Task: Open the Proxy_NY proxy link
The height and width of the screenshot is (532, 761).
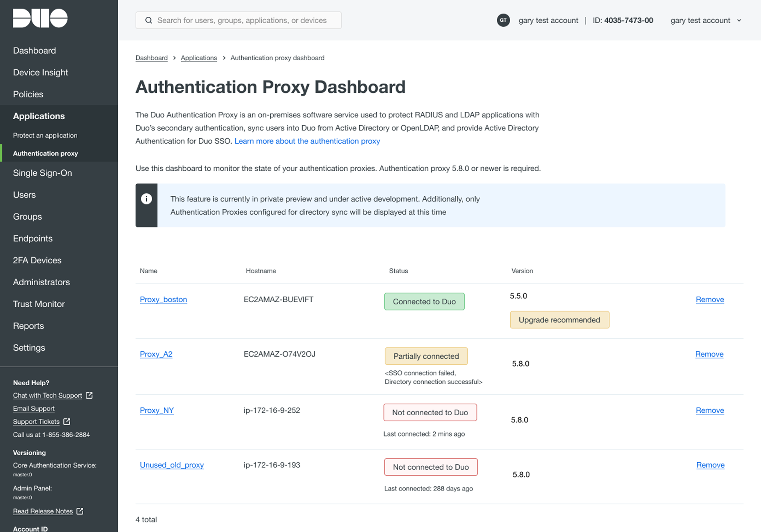Action: coord(157,410)
